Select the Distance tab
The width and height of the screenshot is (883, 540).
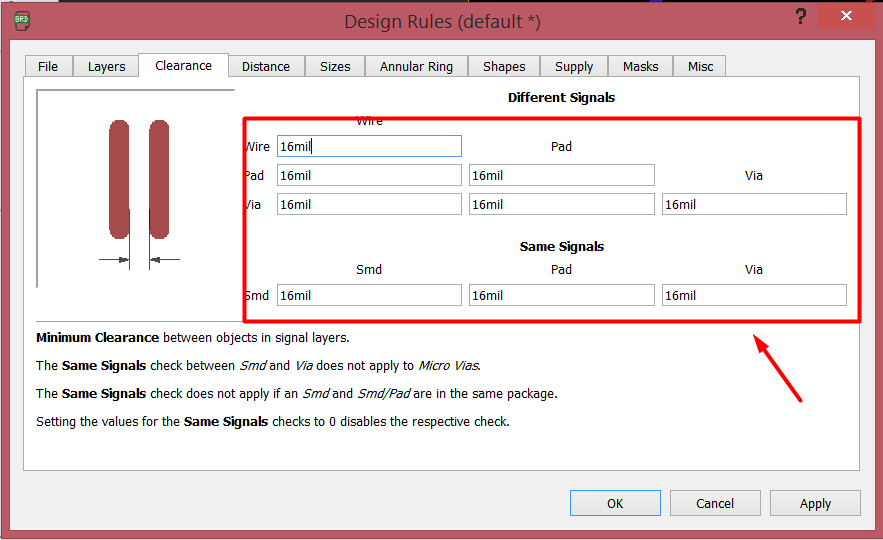pyautogui.click(x=266, y=67)
